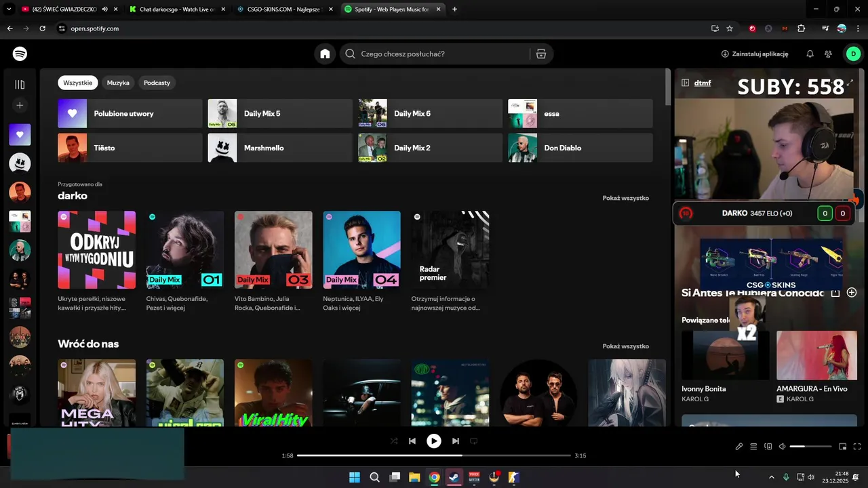The height and width of the screenshot is (488, 868).
Task: Skip to next track
Action: (x=456, y=441)
